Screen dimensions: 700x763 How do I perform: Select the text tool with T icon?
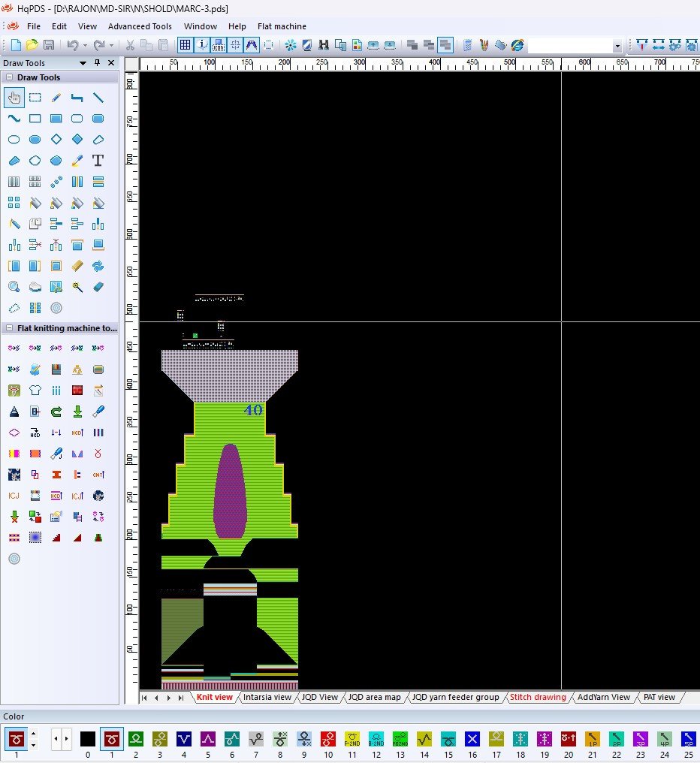tap(98, 161)
